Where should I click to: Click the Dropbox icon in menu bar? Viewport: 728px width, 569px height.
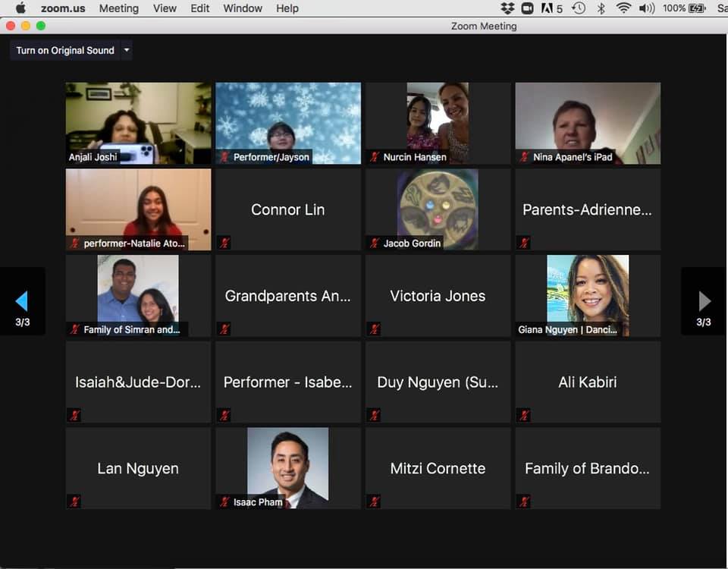tap(507, 8)
